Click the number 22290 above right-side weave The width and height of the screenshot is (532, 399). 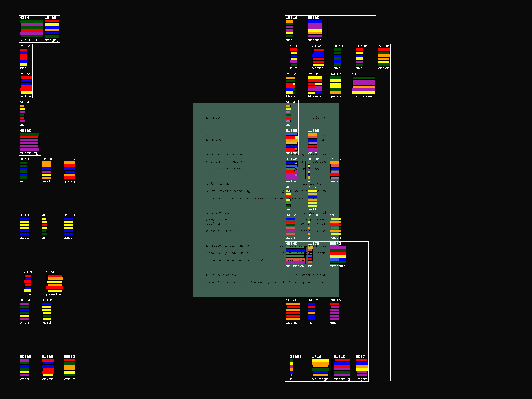(x=383, y=46)
